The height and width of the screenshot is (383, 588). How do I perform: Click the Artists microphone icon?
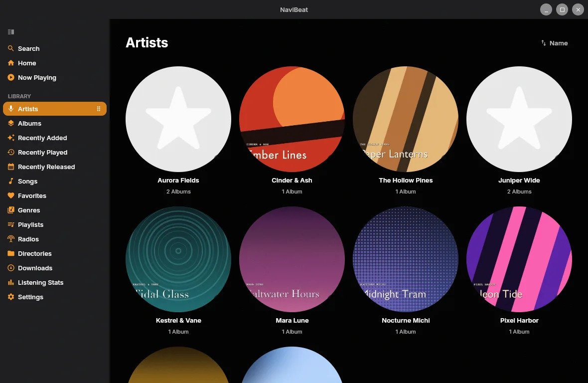point(11,109)
